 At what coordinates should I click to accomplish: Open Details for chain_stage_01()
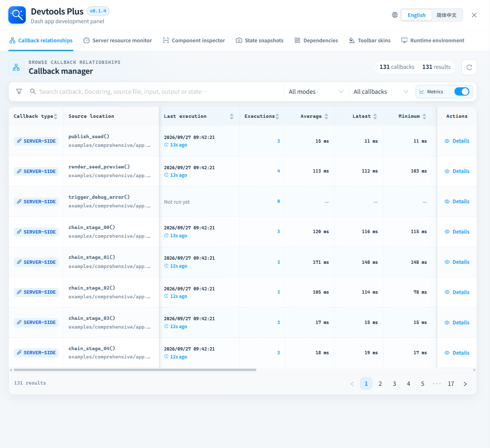point(457,262)
